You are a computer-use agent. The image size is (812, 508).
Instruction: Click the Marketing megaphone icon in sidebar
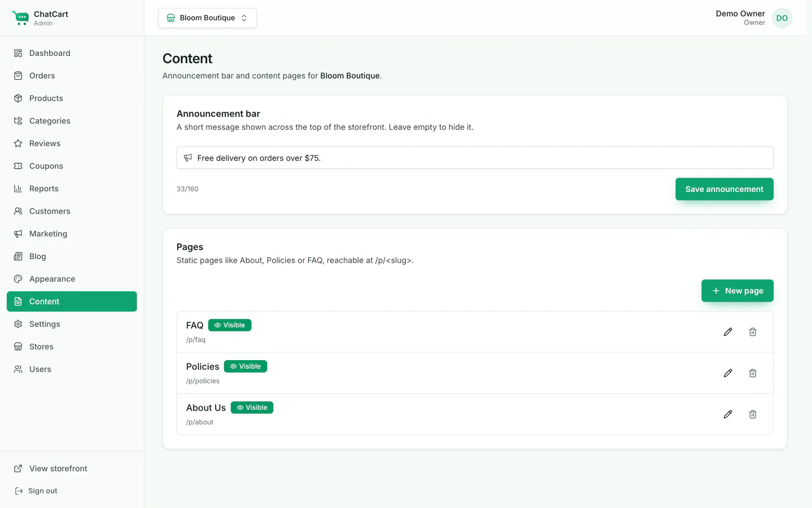click(18, 234)
